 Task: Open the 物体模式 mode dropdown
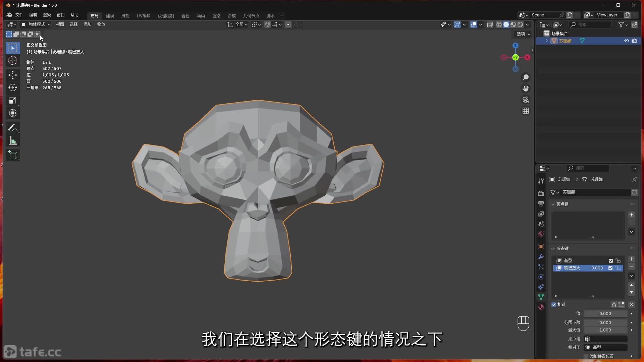(x=36, y=24)
